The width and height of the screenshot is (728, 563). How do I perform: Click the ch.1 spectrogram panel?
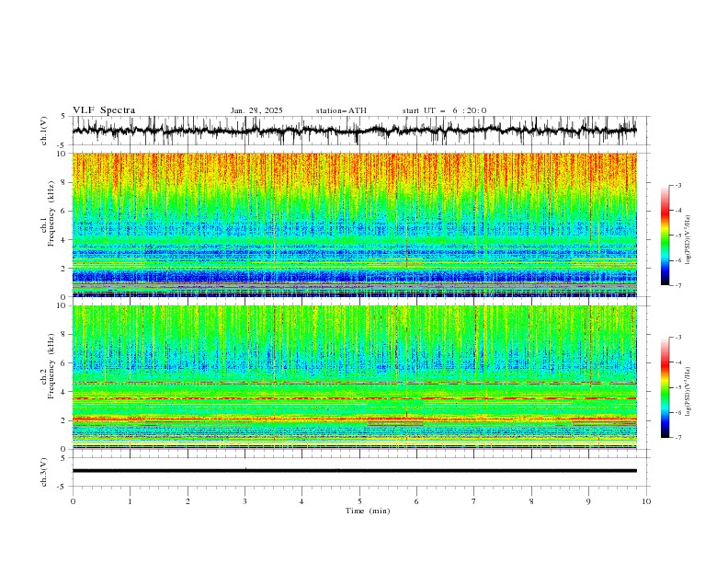[354, 224]
